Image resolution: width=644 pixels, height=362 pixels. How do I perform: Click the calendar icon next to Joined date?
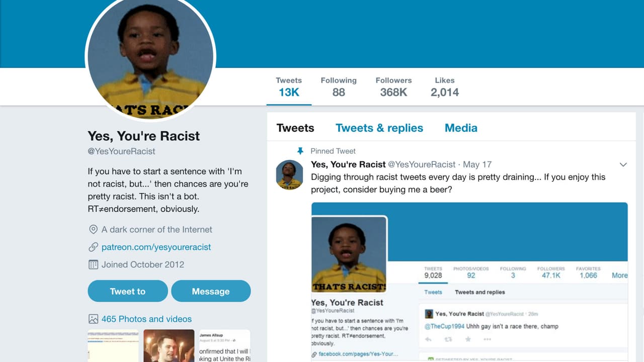(93, 264)
